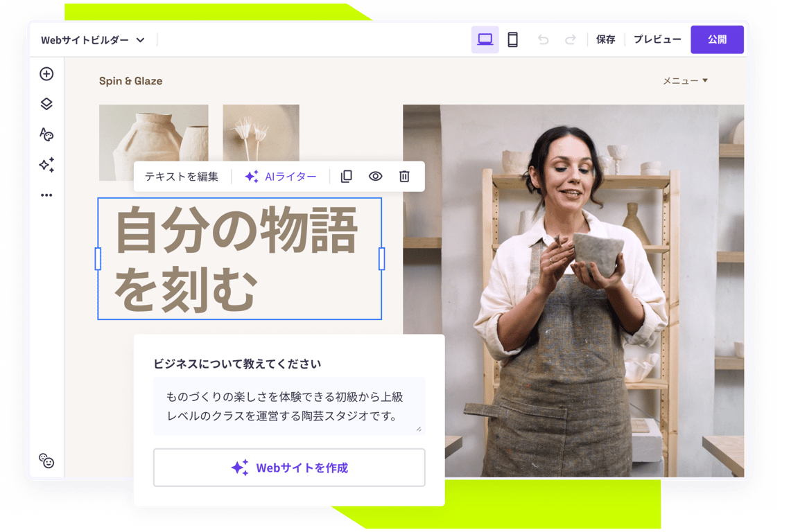Open the AI sparkle tools icon
Image resolution: width=807 pixels, height=532 pixels.
pos(46,165)
